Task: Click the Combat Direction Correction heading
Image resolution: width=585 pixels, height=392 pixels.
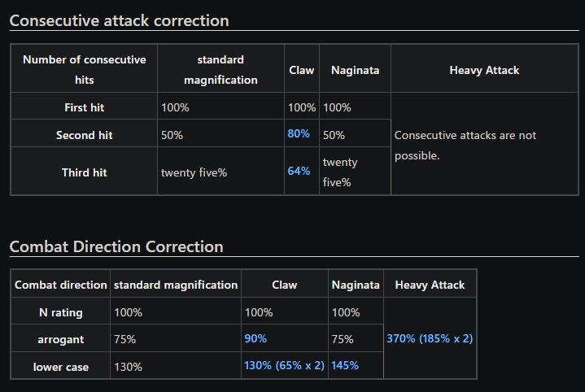Action: coord(116,246)
